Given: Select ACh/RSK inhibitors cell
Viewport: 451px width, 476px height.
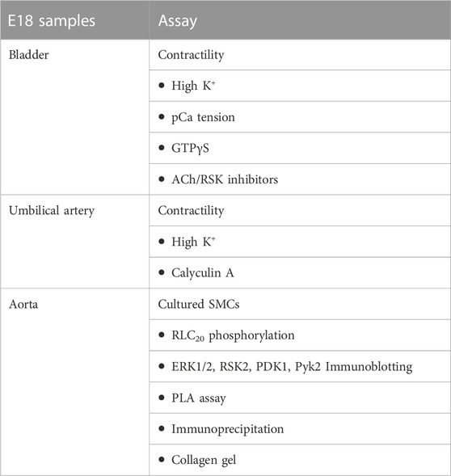Looking at the screenshot, I should (300, 179).
